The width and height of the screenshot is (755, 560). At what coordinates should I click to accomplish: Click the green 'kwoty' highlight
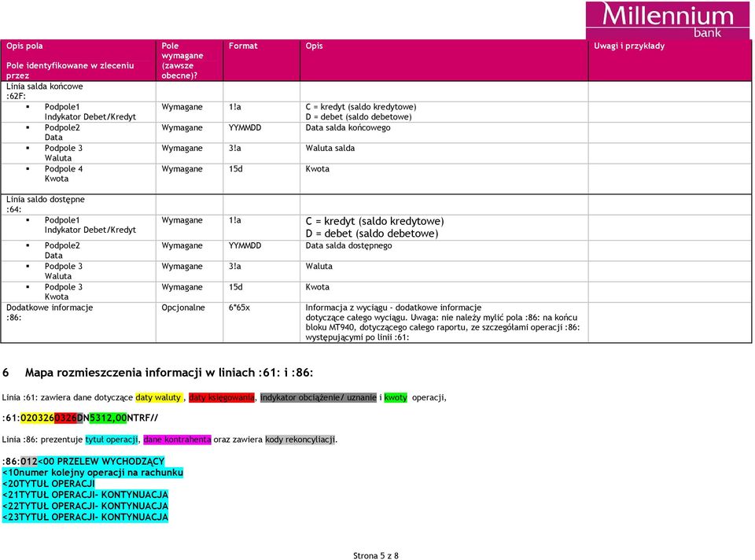click(396, 398)
